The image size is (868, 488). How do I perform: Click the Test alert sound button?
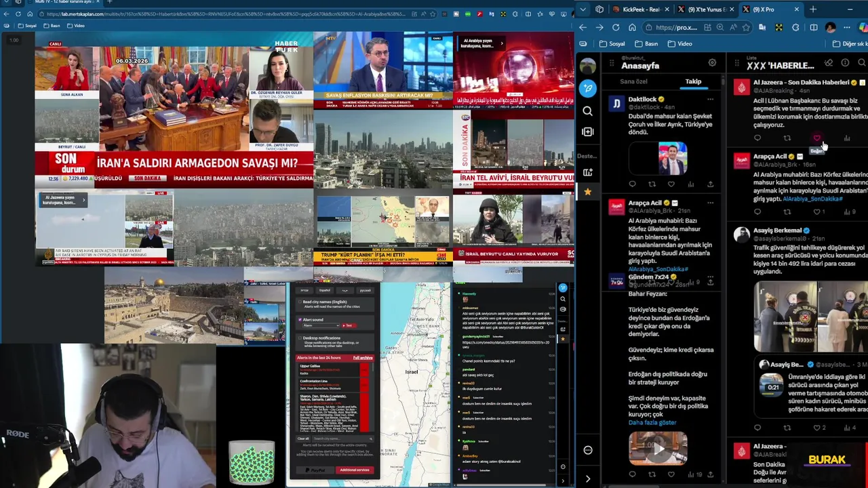click(x=348, y=325)
